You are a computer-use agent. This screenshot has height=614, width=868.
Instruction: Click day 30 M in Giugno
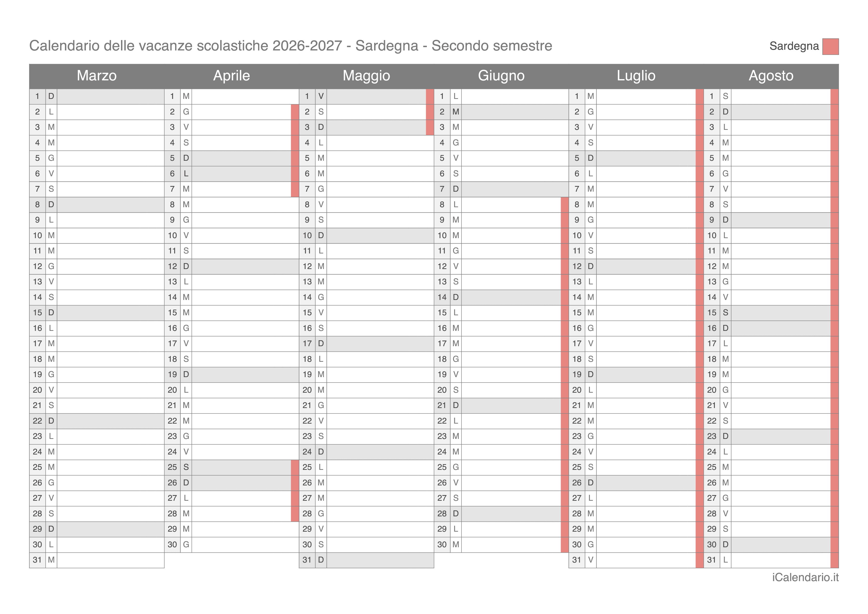pos(501,545)
